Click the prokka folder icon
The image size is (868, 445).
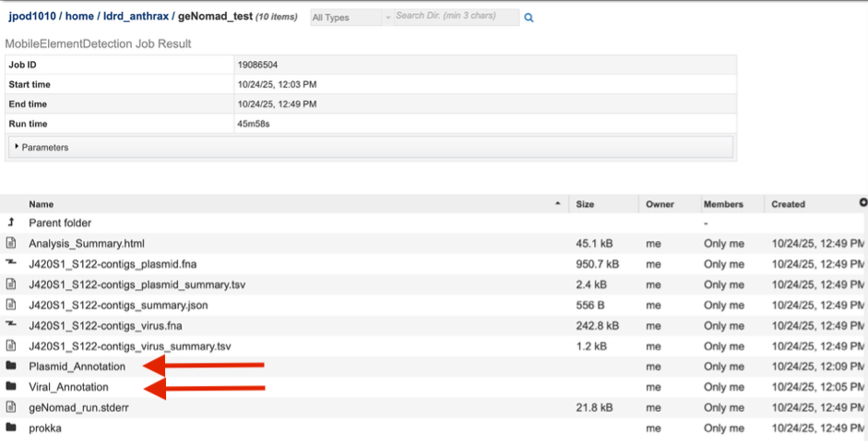pyautogui.click(x=11, y=427)
